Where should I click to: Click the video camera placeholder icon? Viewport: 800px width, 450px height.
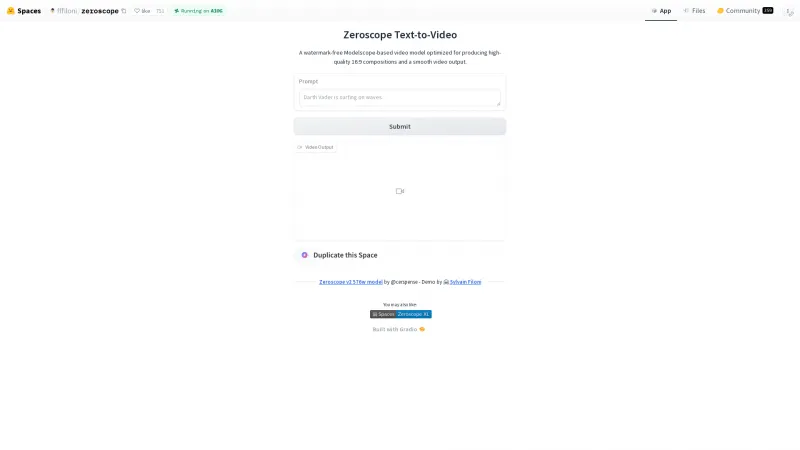click(x=400, y=191)
